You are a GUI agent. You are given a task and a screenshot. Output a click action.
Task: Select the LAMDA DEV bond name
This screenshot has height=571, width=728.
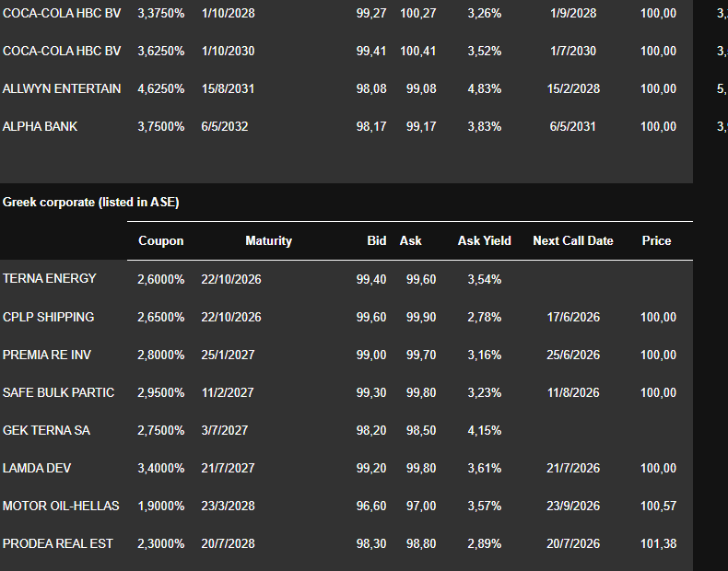pos(37,468)
